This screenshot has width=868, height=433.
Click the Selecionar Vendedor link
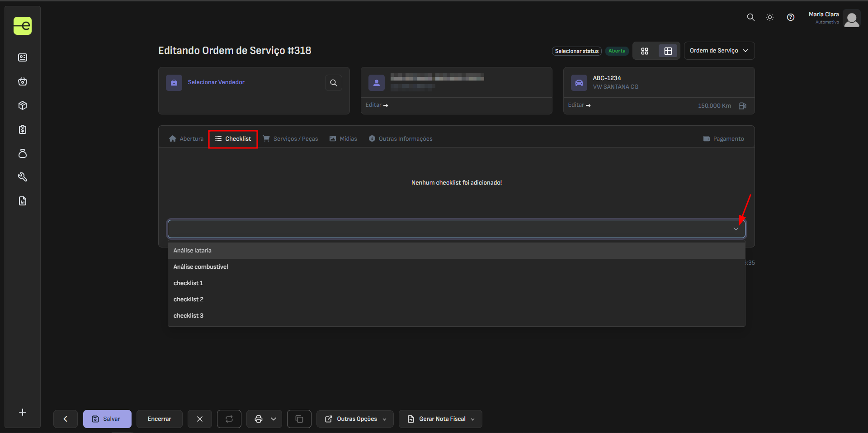pyautogui.click(x=216, y=82)
